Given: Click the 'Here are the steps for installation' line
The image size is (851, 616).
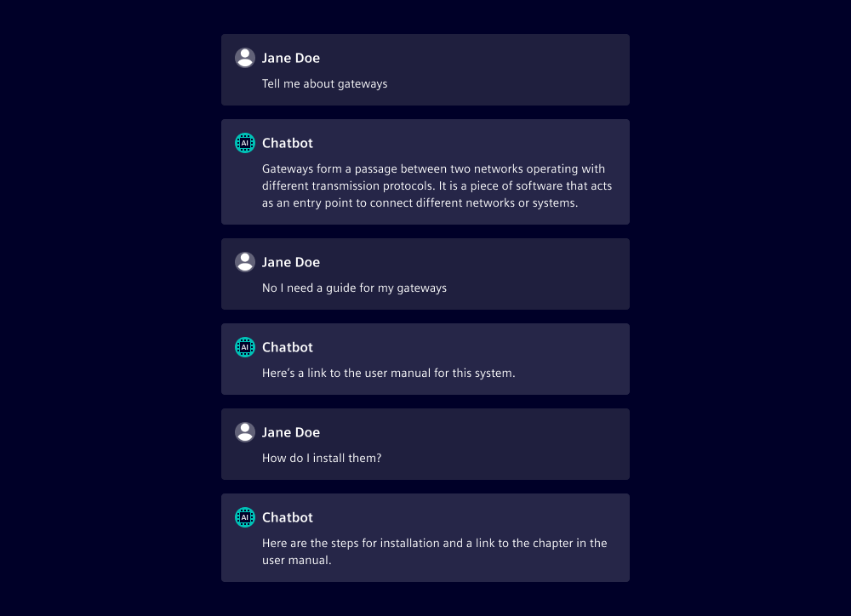Looking at the screenshot, I should 434,543.
